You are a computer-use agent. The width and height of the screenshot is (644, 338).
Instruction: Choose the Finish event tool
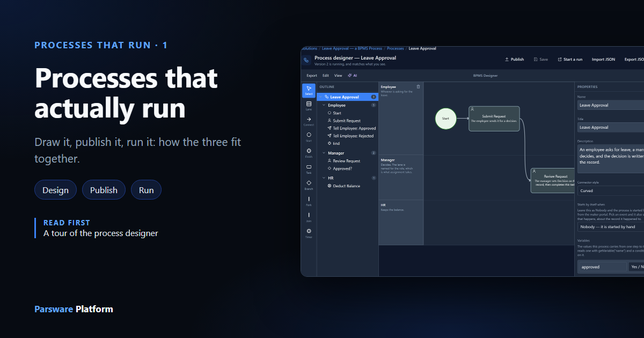point(309,153)
